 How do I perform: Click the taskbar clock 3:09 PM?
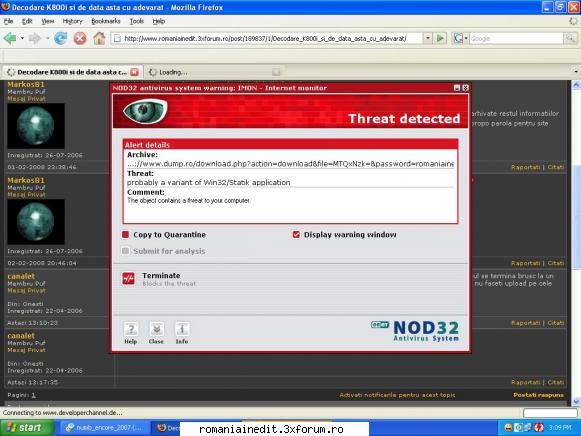click(560, 427)
